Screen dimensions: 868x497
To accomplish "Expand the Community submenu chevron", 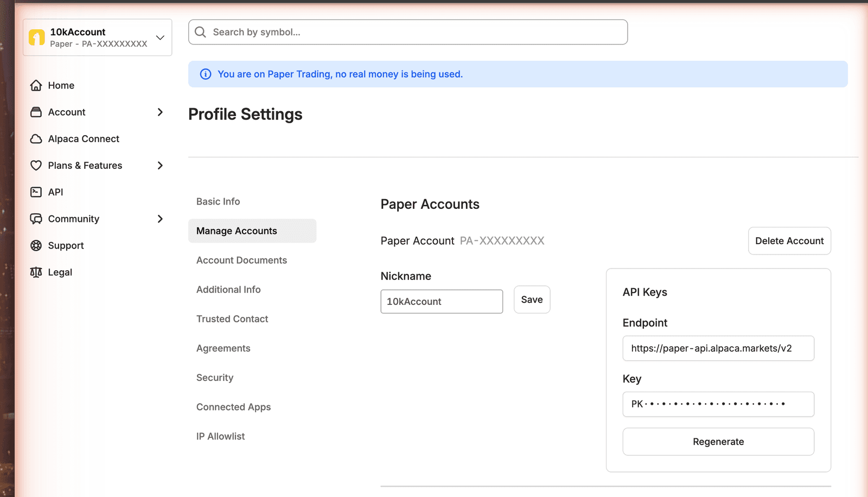I will 160,219.
